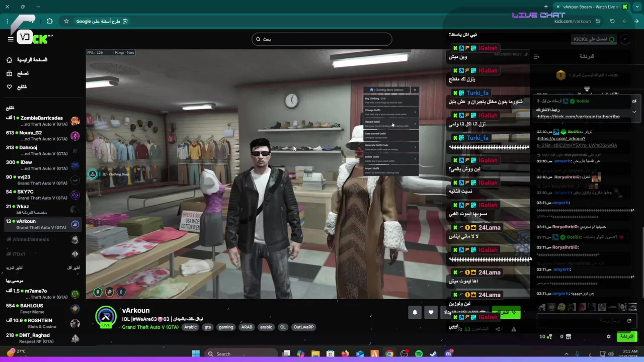Screen dimensions: 644x362
Task: Select the gaming tag chip
Action: (x=226, y=327)
